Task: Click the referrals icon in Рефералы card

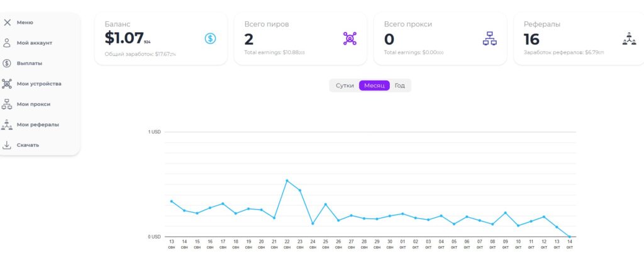Action: [x=629, y=38]
